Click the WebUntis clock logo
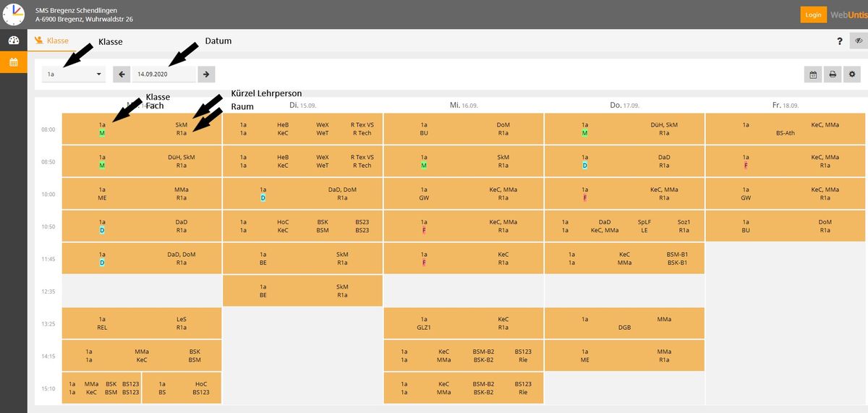The height and width of the screenshot is (413, 868). pyautogui.click(x=14, y=14)
